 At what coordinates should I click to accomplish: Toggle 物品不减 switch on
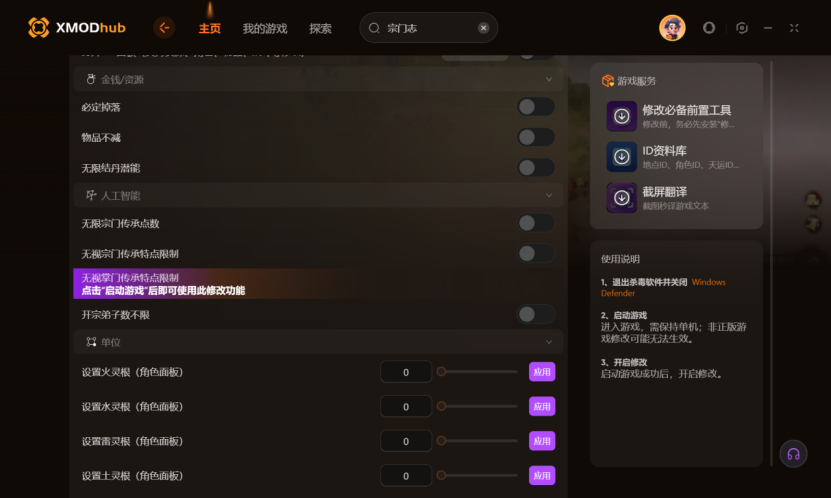pos(536,137)
